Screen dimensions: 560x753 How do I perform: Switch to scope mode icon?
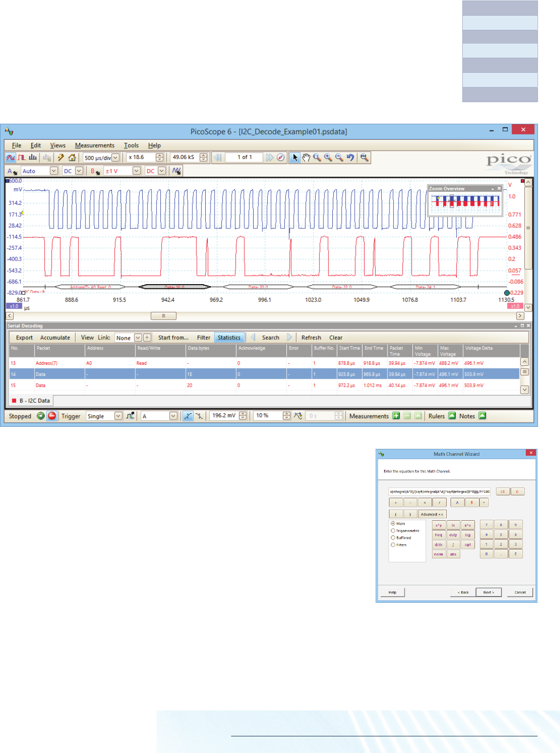pos(10,157)
